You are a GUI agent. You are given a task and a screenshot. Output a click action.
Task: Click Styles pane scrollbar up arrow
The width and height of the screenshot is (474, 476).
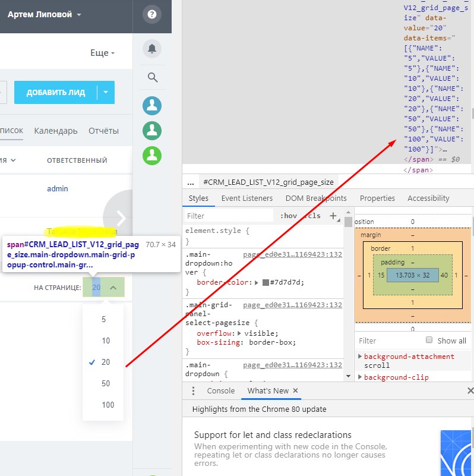coord(348,212)
